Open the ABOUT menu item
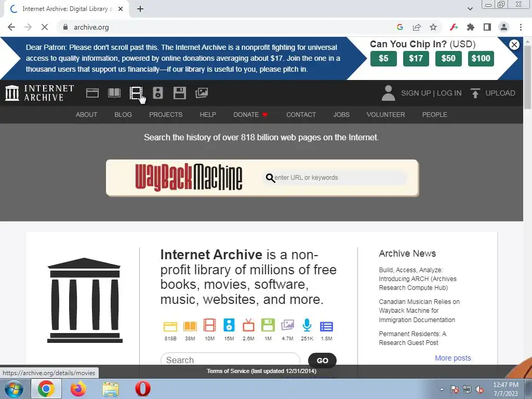 (x=86, y=115)
